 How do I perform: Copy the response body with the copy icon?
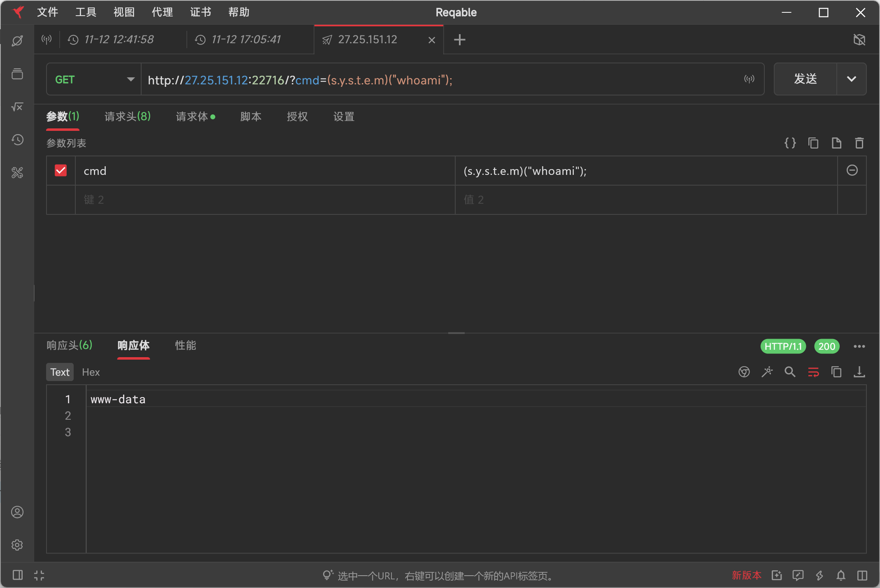[x=836, y=372]
